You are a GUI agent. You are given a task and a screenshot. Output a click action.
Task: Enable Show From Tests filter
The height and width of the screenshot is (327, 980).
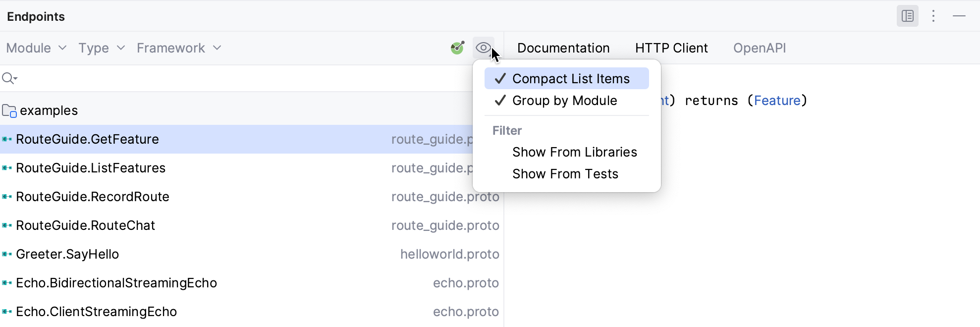(x=565, y=174)
